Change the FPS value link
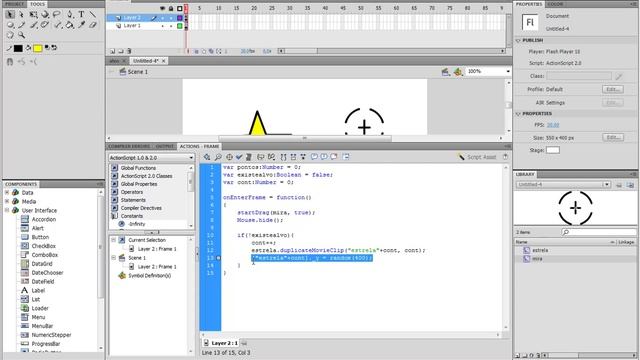This screenshot has height=360, width=640. pos(553,125)
